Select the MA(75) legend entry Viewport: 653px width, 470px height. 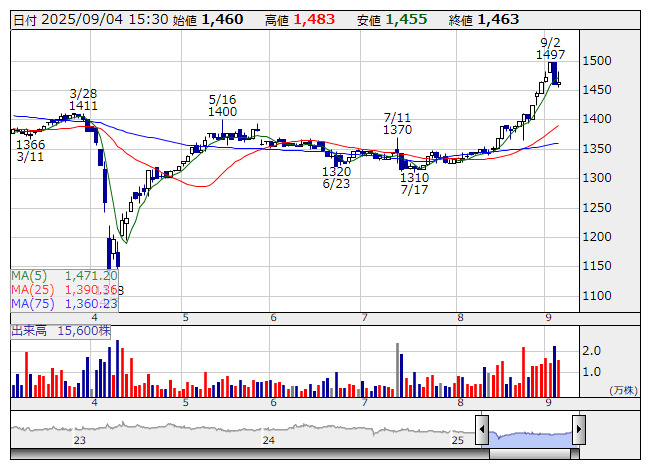(x=65, y=303)
